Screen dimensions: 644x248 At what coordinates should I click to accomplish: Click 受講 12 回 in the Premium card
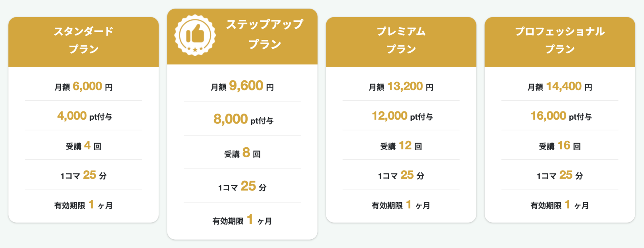click(x=401, y=146)
